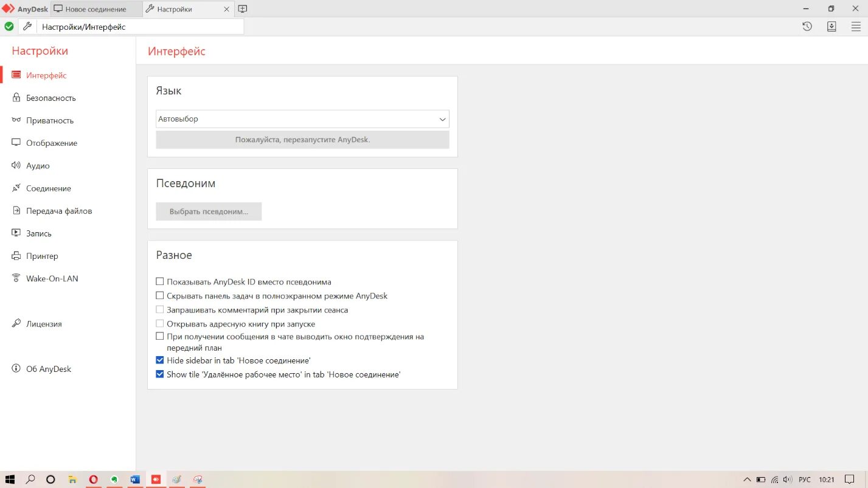Click the green connection status checkmark icon
Screen dimensions: 868x488
coord(9,27)
